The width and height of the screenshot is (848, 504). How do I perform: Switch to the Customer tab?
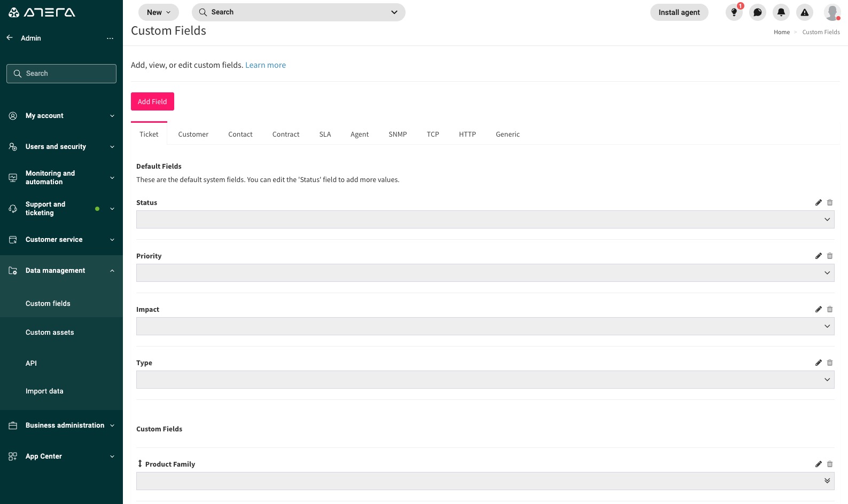[x=193, y=134]
